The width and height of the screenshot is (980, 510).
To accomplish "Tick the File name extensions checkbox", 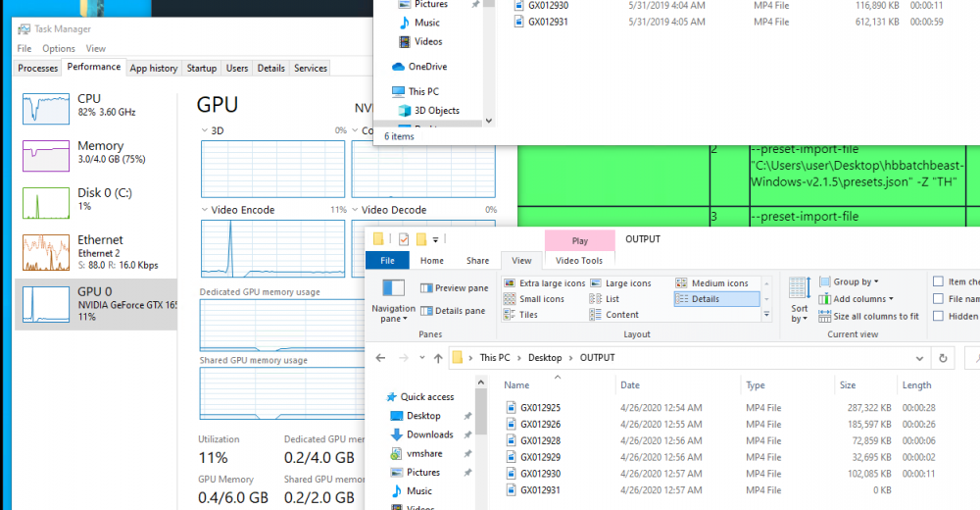I will [938, 299].
